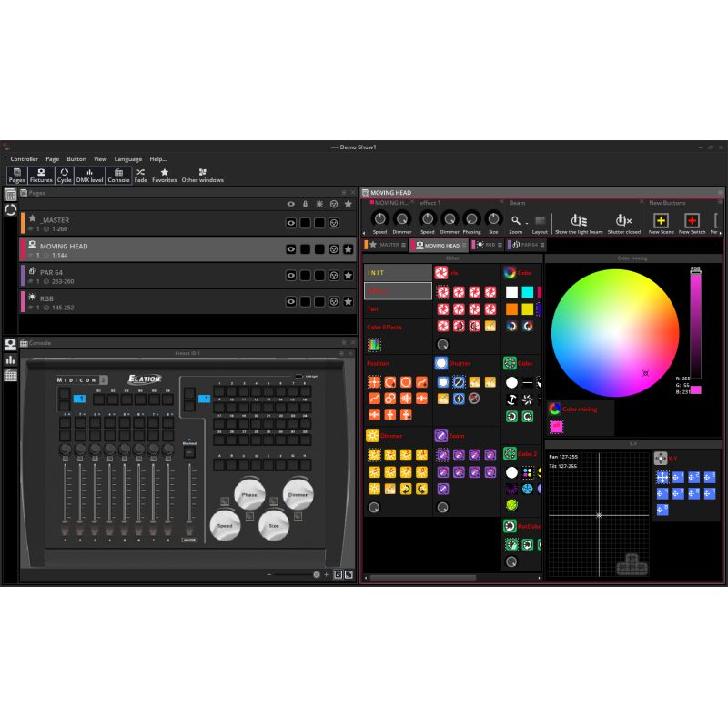Toggle favorite star on RGB page
The height and width of the screenshot is (728, 728).
(x=348, y=301)
